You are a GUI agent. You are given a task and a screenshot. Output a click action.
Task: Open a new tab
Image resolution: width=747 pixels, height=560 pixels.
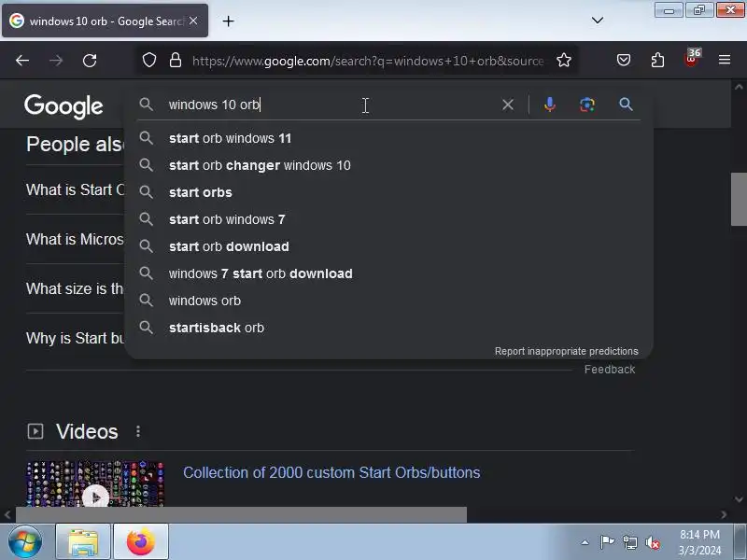pos(228,21)
